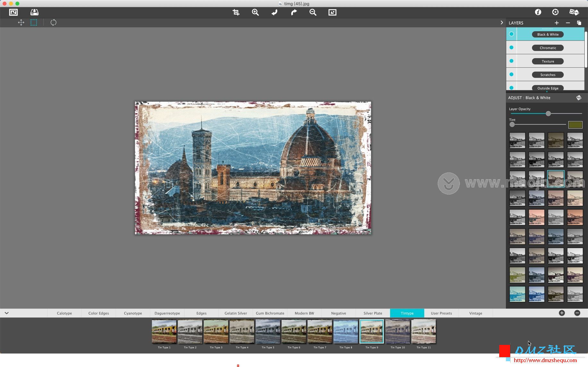588x367 pixels.
Task: Select the Outside Edge layer
Action: (548, 88)
